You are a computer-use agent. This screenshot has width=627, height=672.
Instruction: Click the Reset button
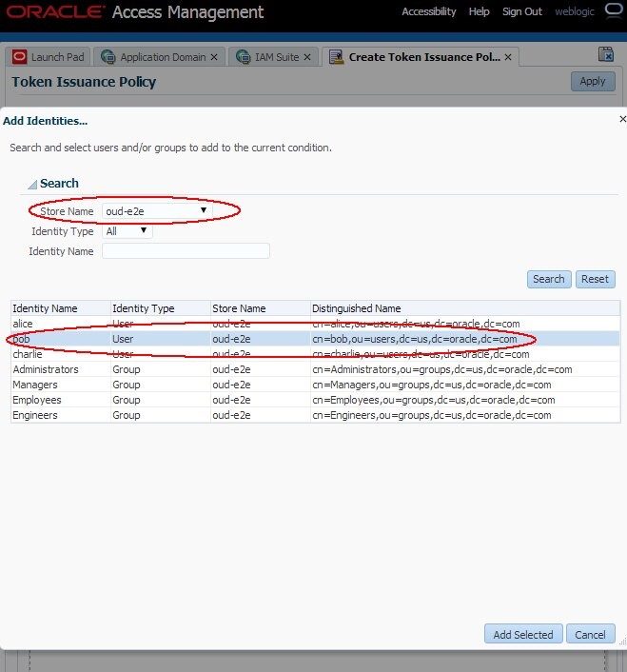click(595, 279)
